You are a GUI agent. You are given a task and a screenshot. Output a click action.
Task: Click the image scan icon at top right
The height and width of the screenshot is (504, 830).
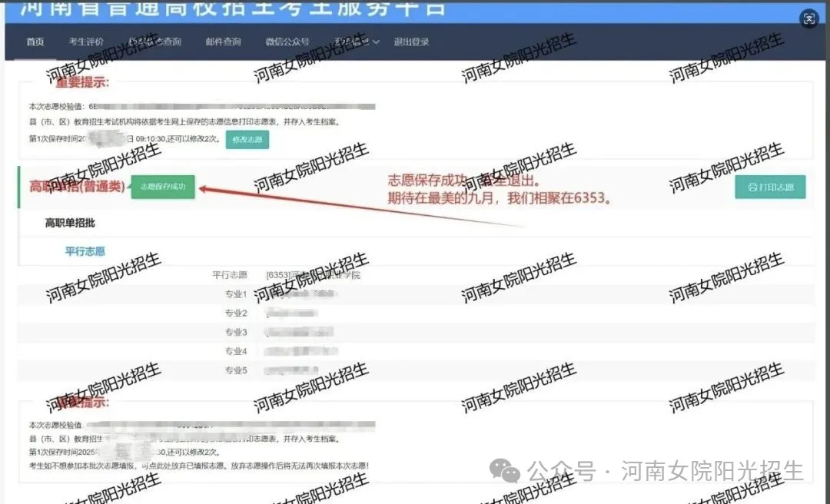click(x=808, y=20)
